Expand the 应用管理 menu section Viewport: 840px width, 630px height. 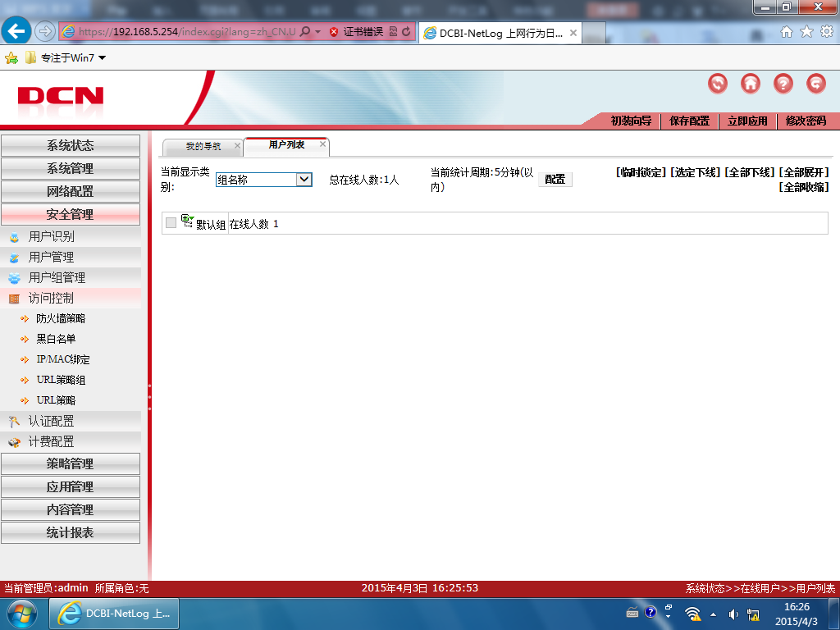pos(71,487)
